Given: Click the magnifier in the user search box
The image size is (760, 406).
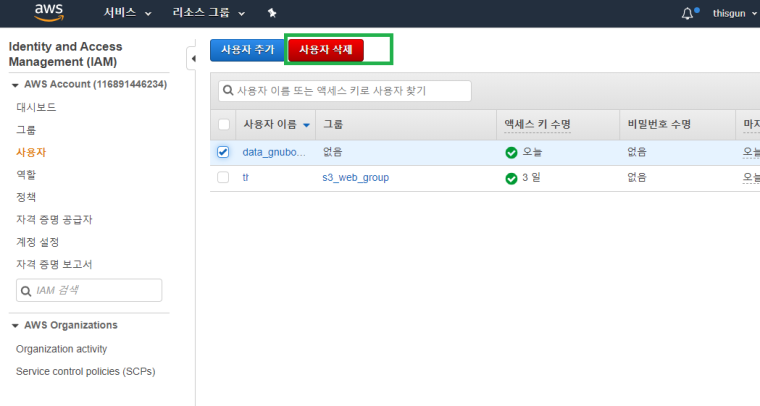Looking at the screenshot, I should click(x=228, y=91).
